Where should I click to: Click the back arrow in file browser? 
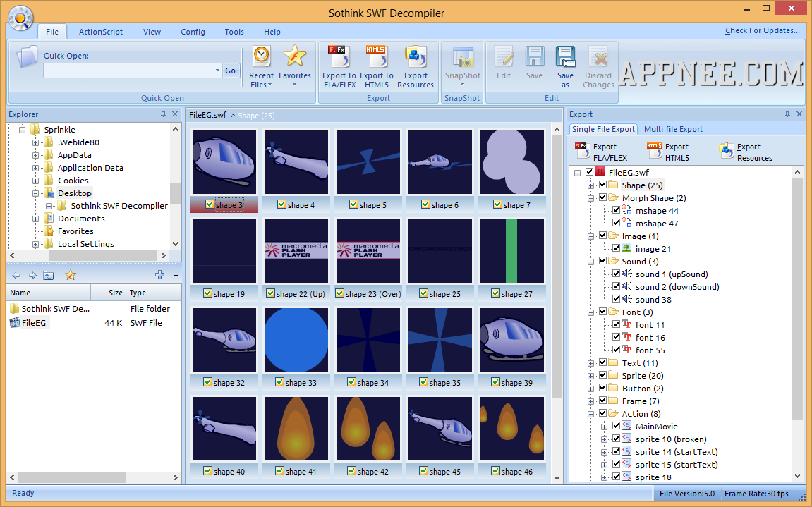[16, 276]
